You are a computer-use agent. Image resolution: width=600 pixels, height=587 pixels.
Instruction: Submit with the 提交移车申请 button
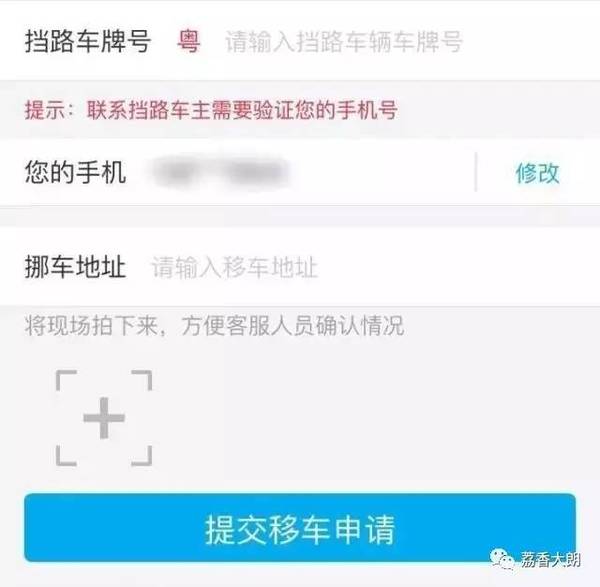pyautogui.click(x=300, y=528)
